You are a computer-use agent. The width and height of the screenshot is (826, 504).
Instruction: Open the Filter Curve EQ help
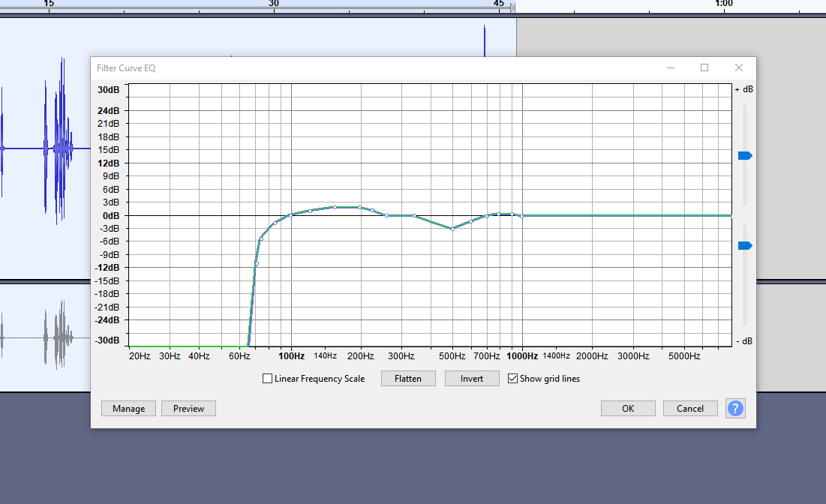click(x=734, y=408)
